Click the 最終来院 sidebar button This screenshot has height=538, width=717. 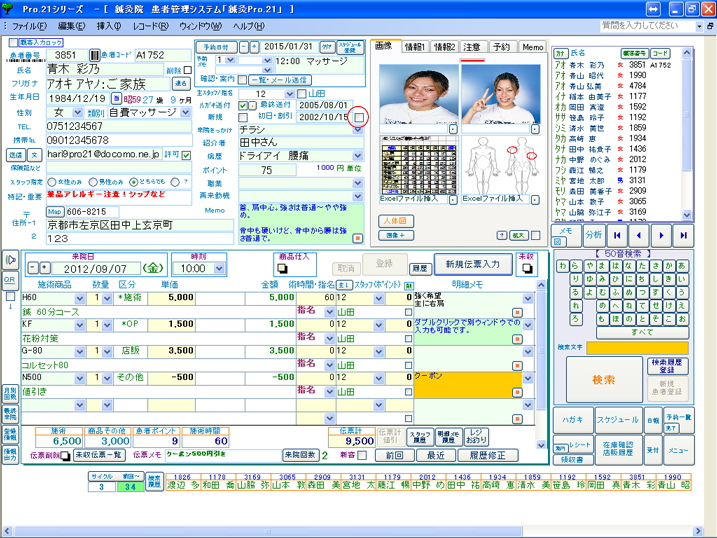coord(10,414)
